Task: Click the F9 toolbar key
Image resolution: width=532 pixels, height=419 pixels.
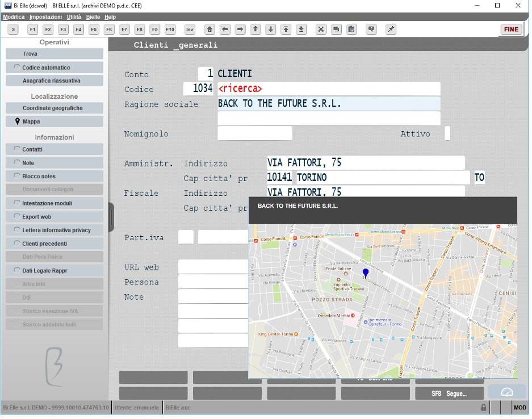Action: pyautogui.click(x=154, y=30)
